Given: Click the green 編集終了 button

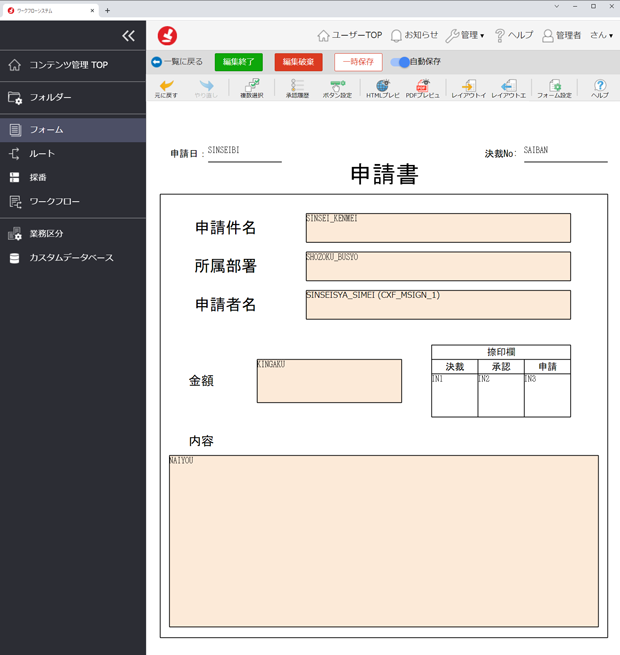Looking at the screenshot, I should pyautogui.click(x=238, y=62).
